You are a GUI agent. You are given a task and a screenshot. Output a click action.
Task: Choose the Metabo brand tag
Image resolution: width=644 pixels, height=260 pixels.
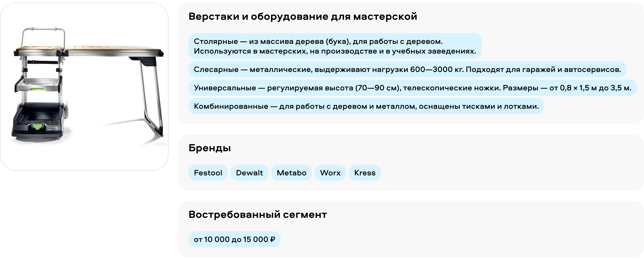coord(291,173)
